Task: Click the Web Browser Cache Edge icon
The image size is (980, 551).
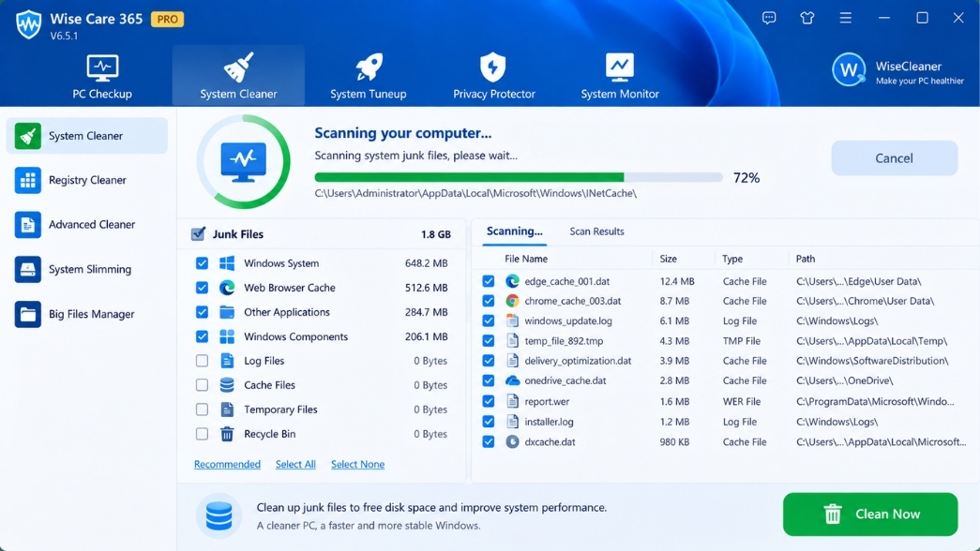Action: pos(227,288)
